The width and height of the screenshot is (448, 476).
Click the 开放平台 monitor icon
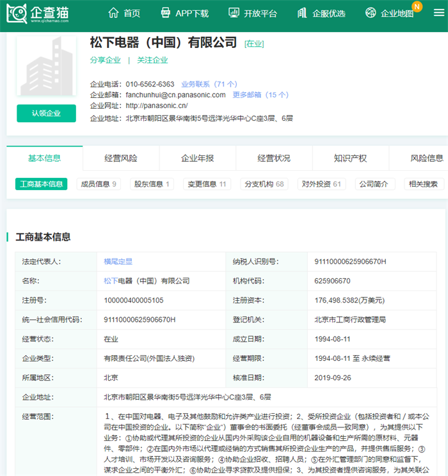234,13
